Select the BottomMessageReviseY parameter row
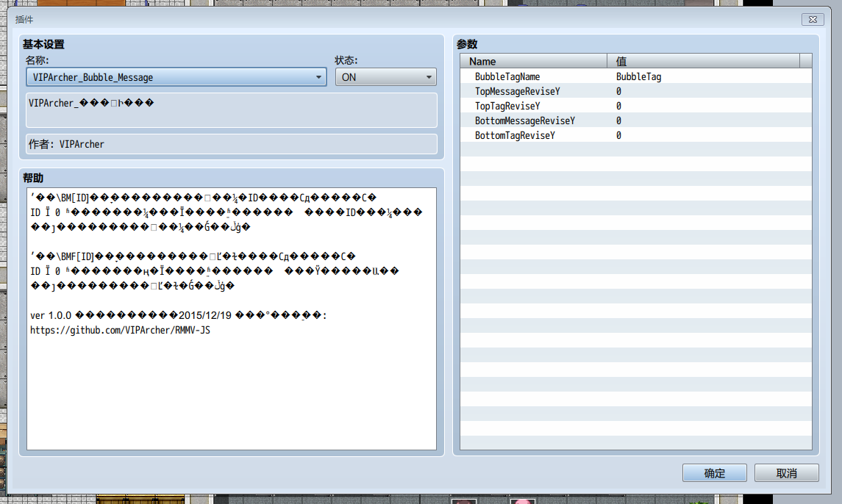This screenshot has width=842, height=504. pyautogui.click(x=636, y=120)
